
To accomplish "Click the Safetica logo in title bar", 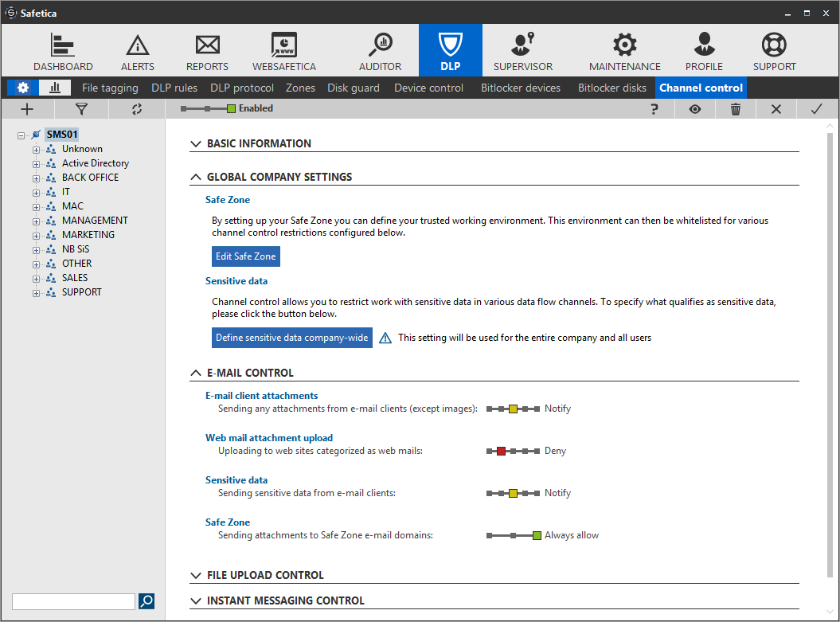I will click(x=10, y=13).
